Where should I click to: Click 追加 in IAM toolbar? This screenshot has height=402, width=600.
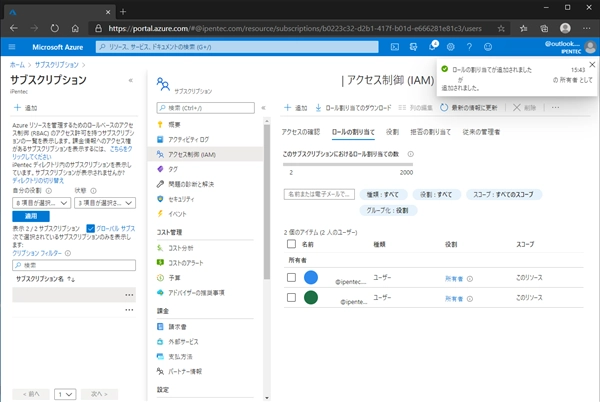295,108
